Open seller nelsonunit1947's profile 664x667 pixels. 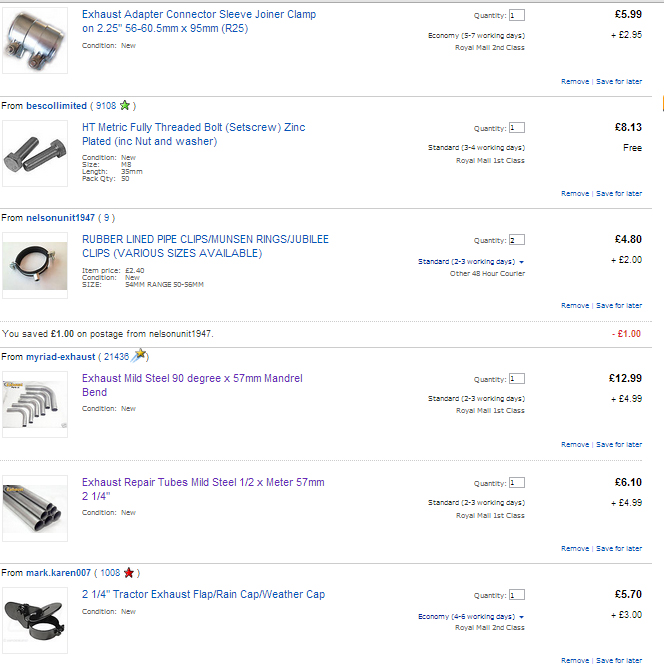[60, 218]
